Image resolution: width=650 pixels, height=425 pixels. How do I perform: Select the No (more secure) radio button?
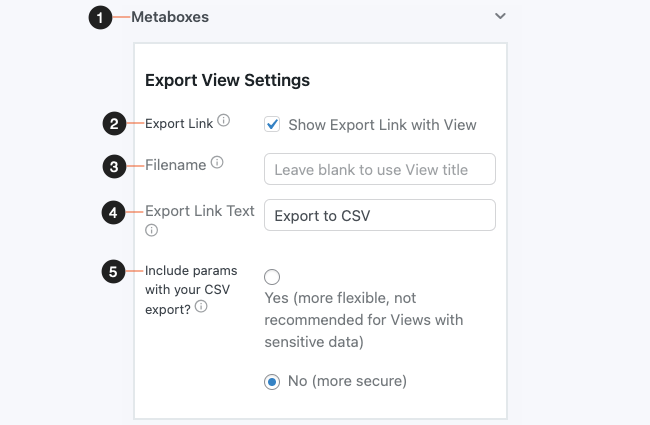click(272, 382)
